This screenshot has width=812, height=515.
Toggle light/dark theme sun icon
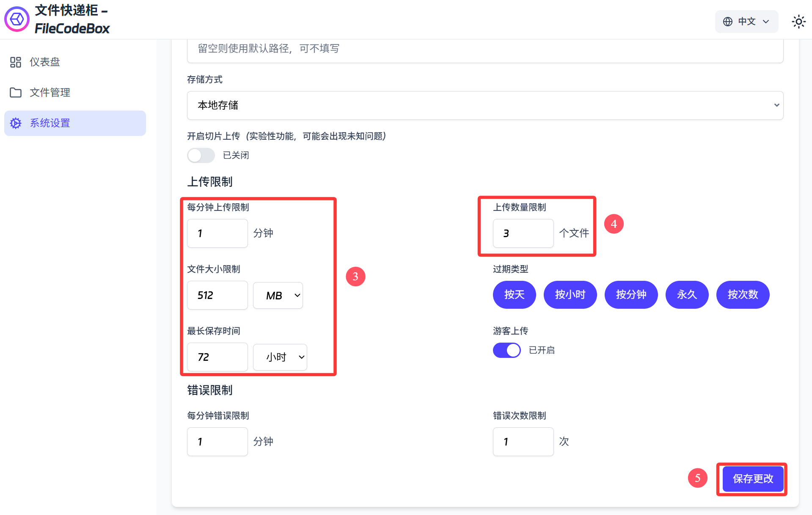(798, 22)
